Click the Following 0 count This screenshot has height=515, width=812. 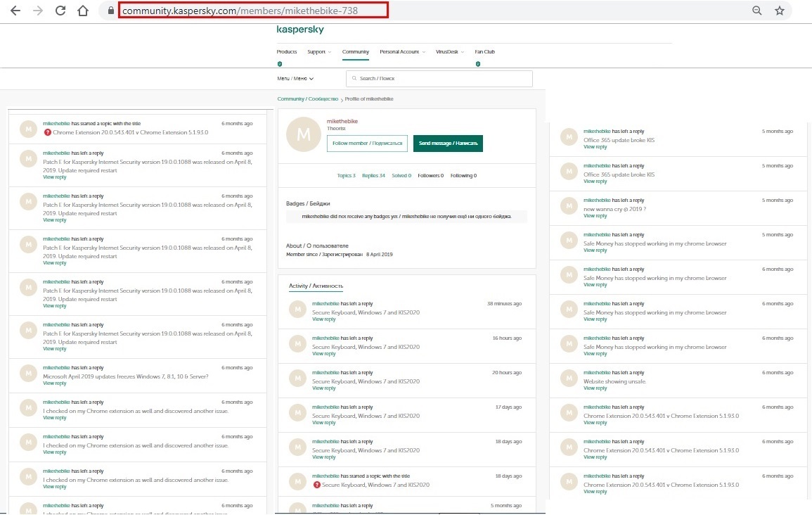point(463,176)
